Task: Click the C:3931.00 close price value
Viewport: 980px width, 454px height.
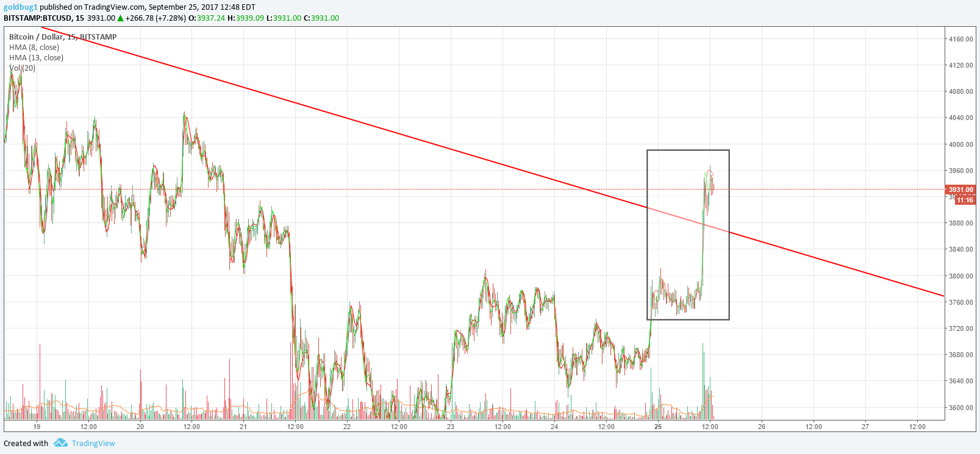Action: point(321,18)
